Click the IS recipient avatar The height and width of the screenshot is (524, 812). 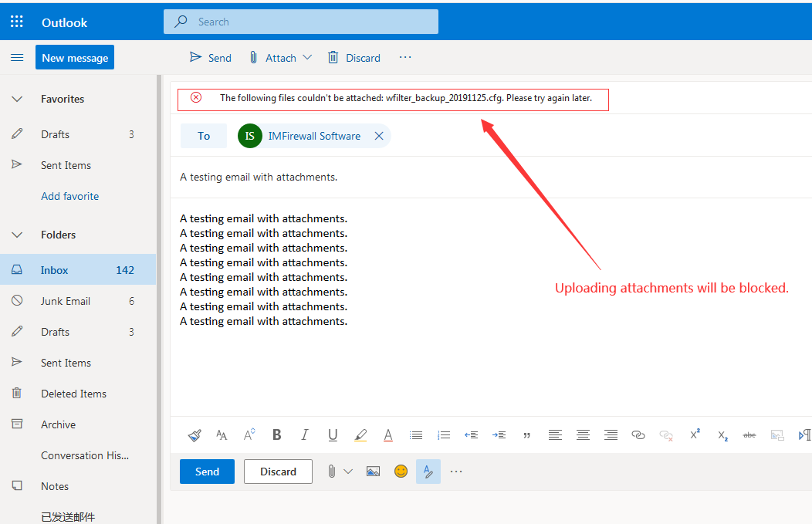pyautogui.click(x=249, y=136)
